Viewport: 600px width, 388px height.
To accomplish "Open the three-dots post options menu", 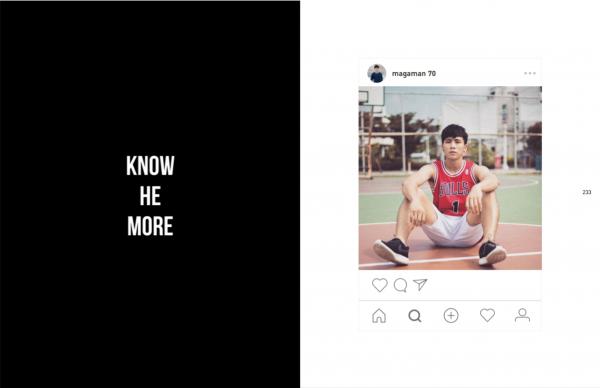I will point(530,73).
